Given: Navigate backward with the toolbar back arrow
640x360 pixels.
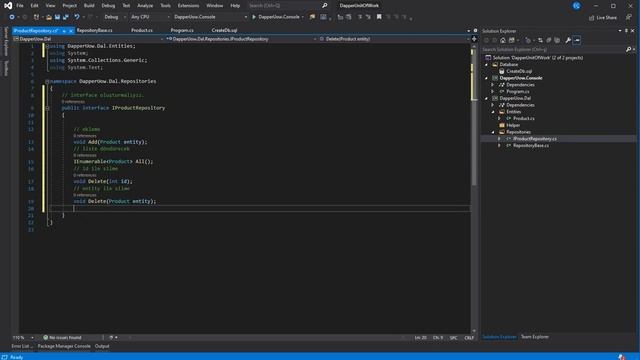Looking at the screenshot, I should (12, 17).
